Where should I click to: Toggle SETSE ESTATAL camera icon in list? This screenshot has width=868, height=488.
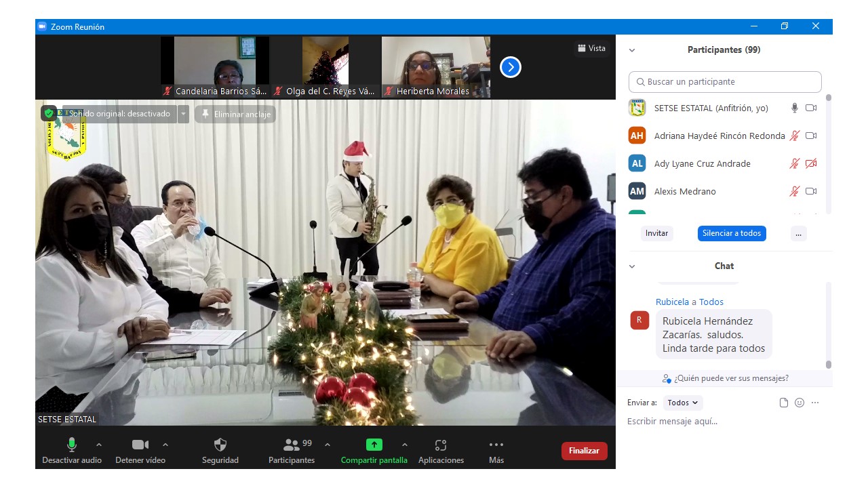click(x=811, y=108)
